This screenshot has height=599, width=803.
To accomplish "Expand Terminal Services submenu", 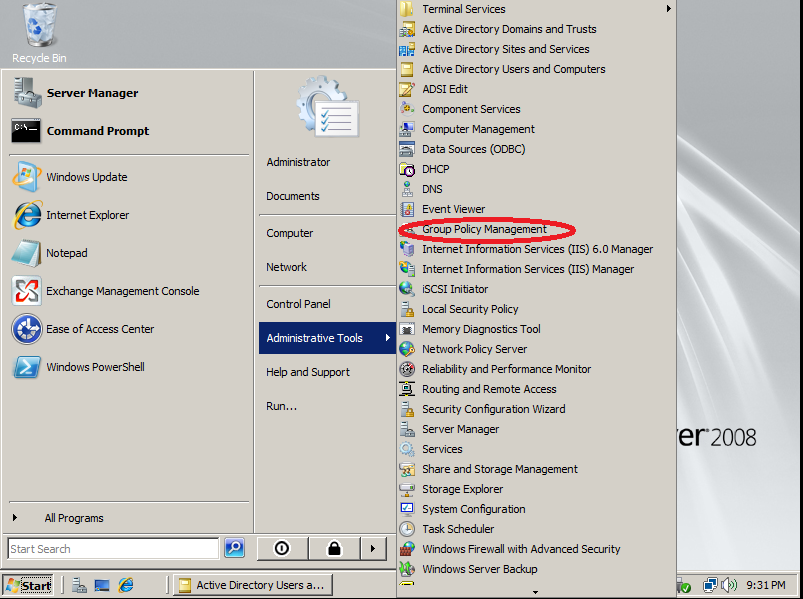I will click(536, 9).
